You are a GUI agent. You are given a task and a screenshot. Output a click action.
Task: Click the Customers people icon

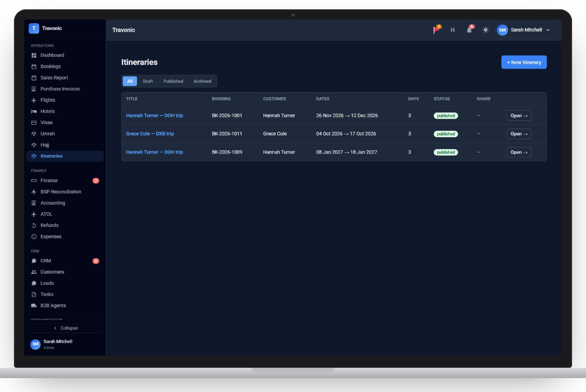pyautogui.click(x=34, y=272)
